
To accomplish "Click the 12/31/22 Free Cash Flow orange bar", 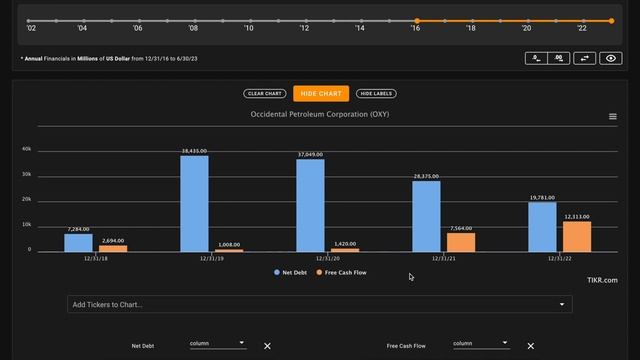I will coord(577,237).
